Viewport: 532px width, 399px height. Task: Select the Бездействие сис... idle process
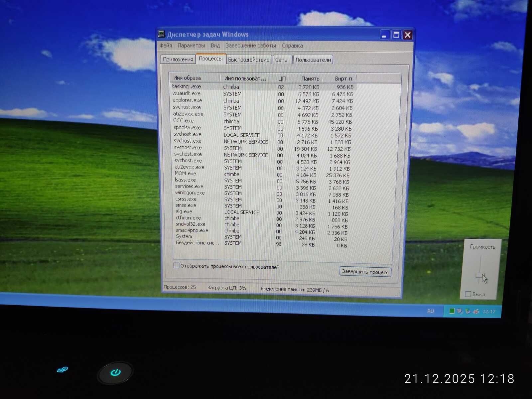coord(263,244)
